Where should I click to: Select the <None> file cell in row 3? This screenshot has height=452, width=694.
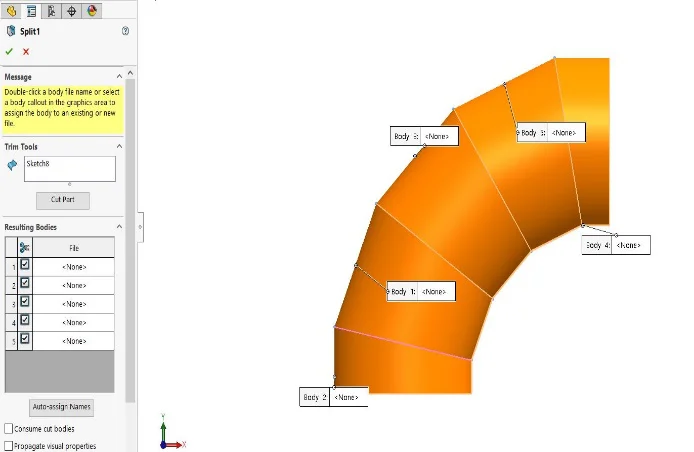coord(73,304)
